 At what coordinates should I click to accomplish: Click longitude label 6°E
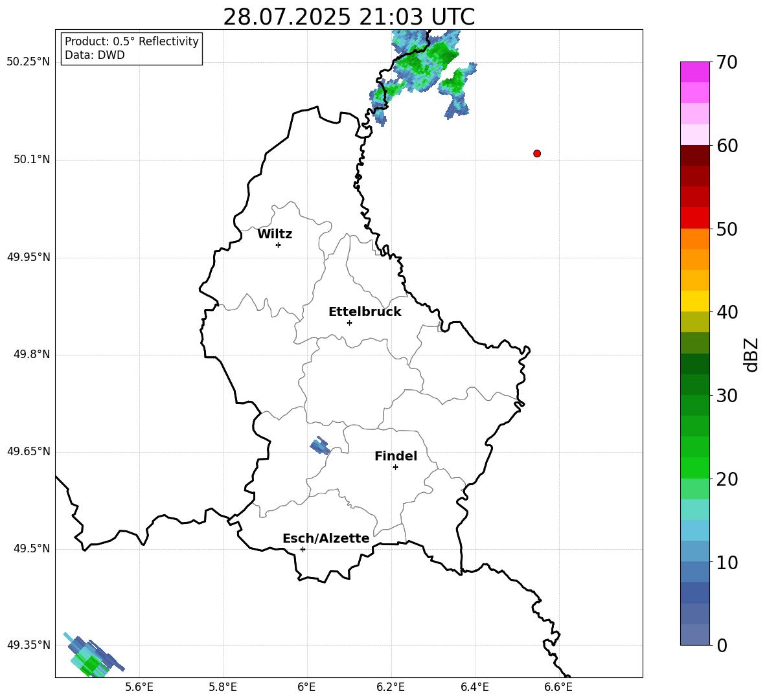coord(306,687)
